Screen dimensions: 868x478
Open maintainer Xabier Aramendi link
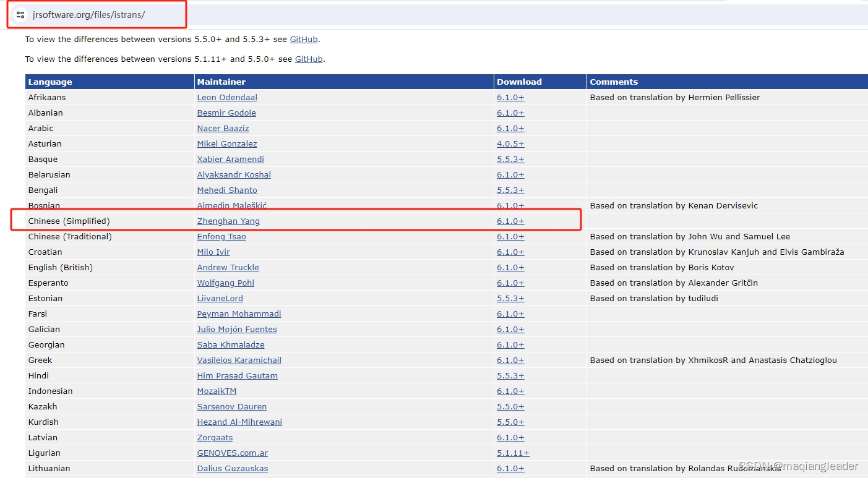point(231,159)
